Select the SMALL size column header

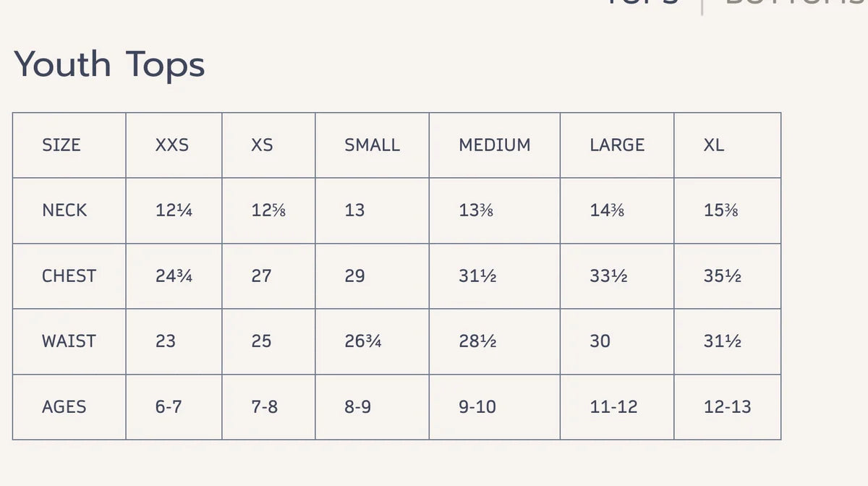coord(372,145)
